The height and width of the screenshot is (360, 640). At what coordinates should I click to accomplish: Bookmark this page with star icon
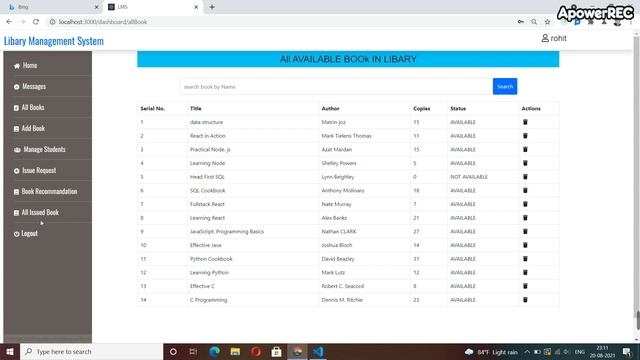547,22
